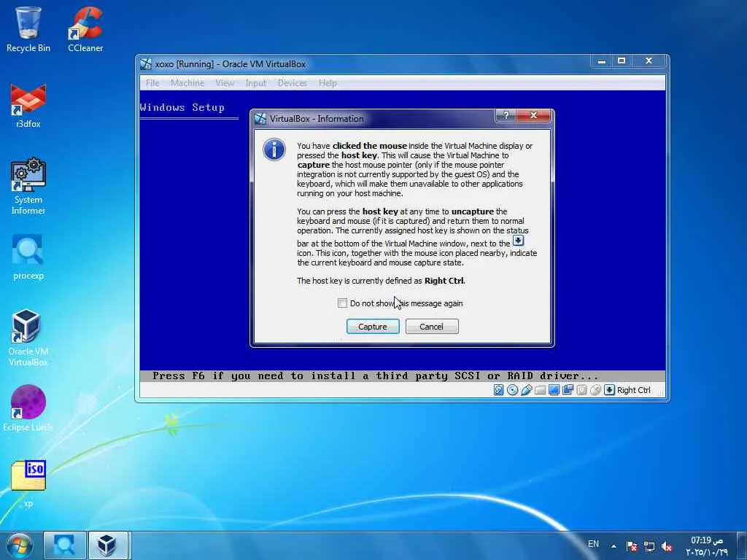Click the 'Press F6' message line in VM

coord(375,376)
